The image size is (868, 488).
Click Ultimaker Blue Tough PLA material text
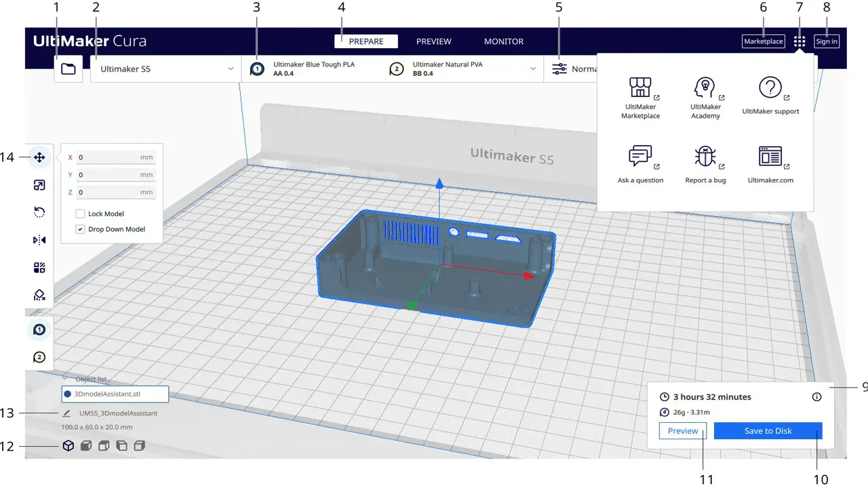[x=314, y=64]
